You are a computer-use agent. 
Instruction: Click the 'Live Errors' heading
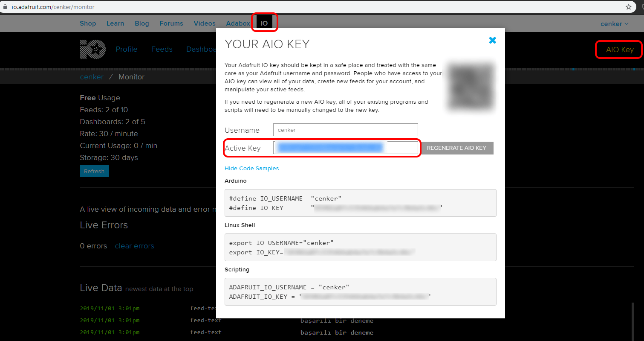(104, 225)
